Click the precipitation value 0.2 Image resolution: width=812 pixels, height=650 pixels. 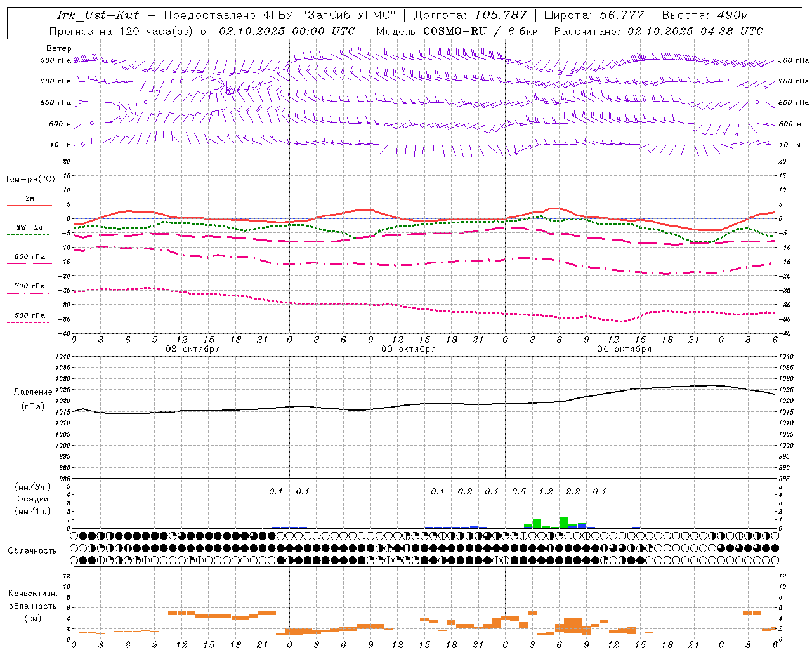(465, 491)
